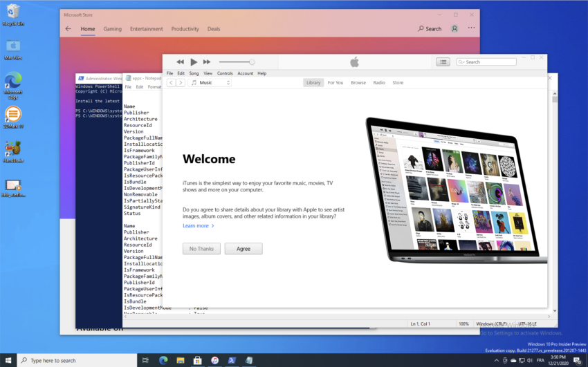Open the Notepad Format menu
588x367 pixels.
[x=154, y=87]
